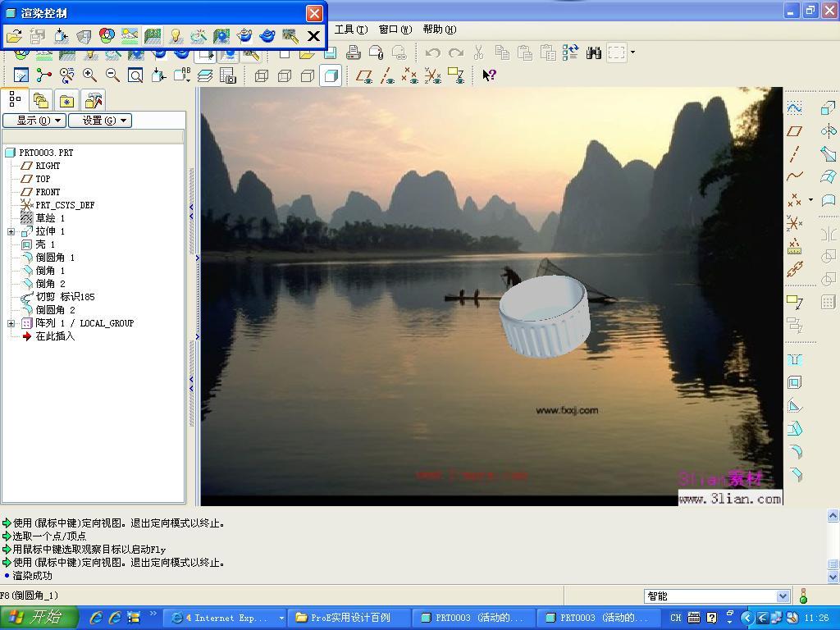Switch to the folder browser tab

[x=41, y=101]
